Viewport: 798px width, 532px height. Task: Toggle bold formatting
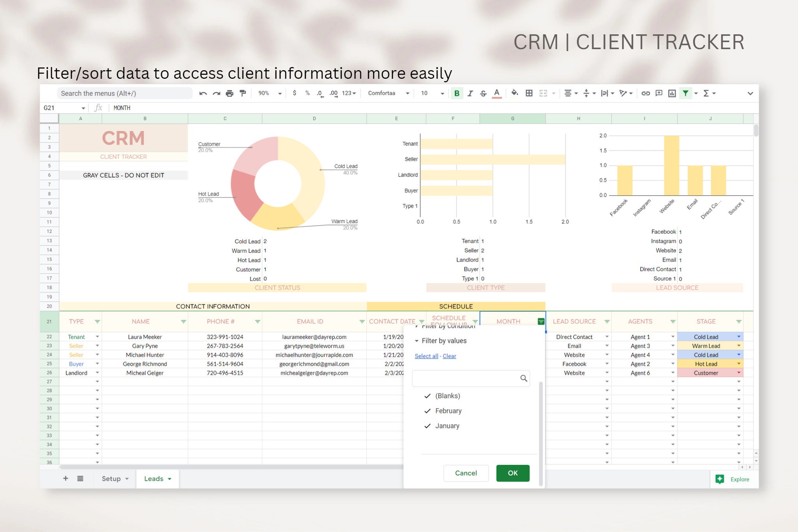[457, 93]
